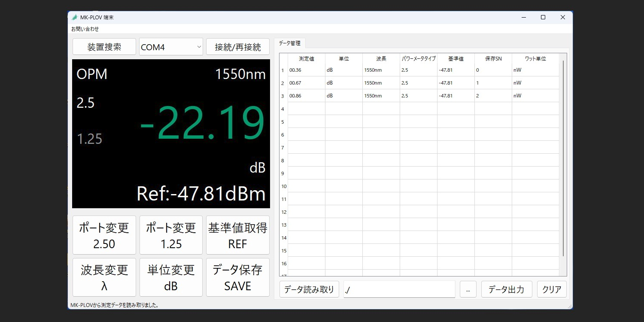This screenshot has height=322, width=644.
Task: Click the nW cell in row 3
Action: (535, 96)
